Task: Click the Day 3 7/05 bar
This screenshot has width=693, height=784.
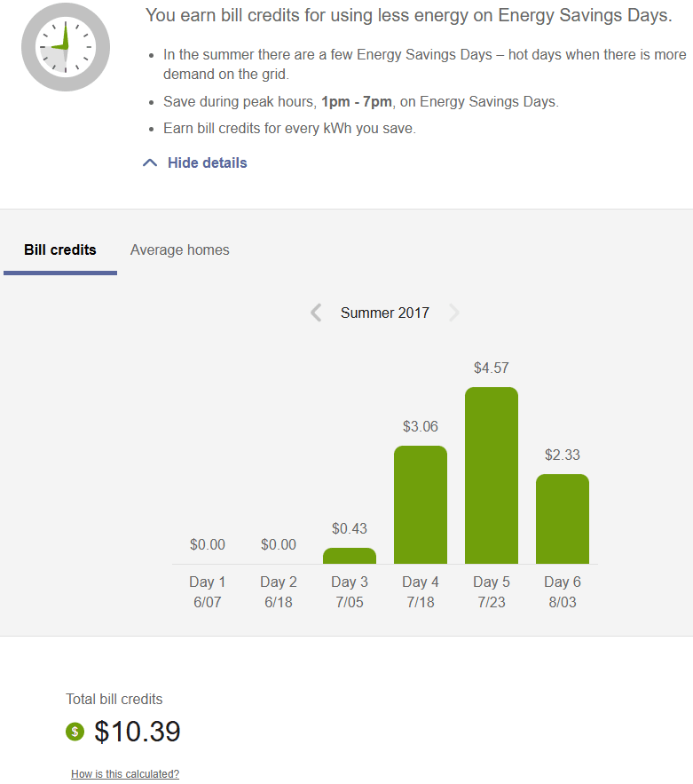Action: click(x=349, y=555)
